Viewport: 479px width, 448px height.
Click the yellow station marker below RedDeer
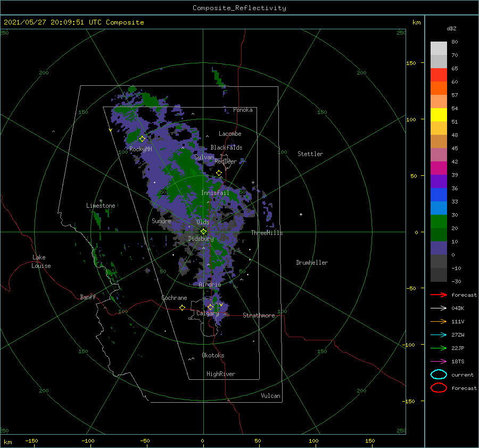click(219, 173)
